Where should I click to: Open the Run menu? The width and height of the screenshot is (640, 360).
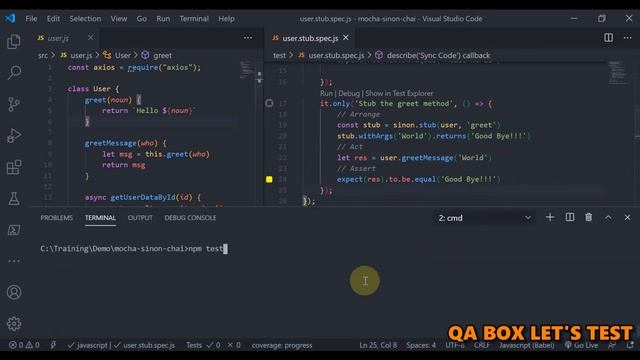163,18
